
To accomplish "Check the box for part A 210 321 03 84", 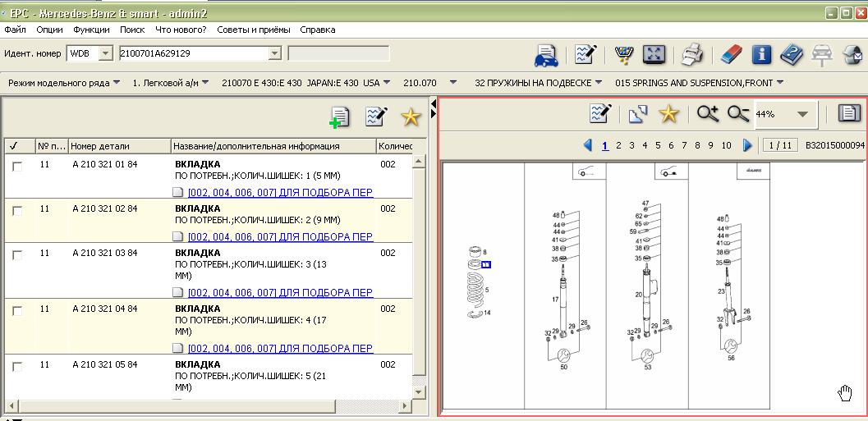I will tap(18, 254).
